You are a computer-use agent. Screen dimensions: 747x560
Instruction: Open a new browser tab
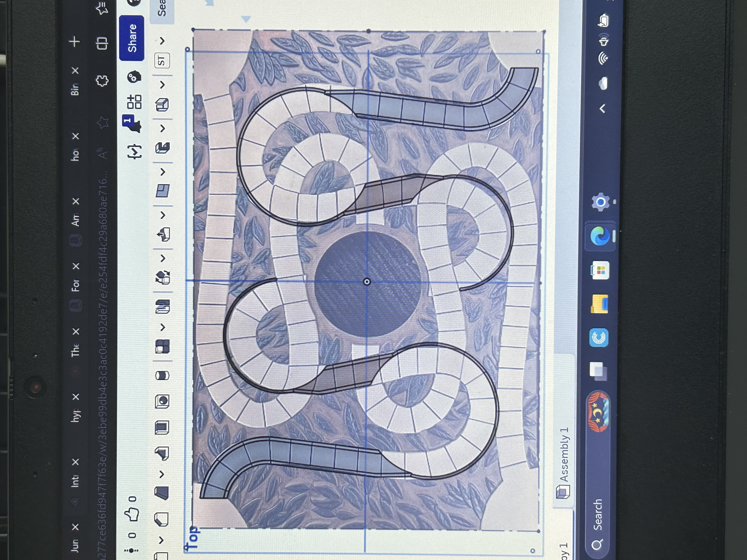tap(75, 42)
